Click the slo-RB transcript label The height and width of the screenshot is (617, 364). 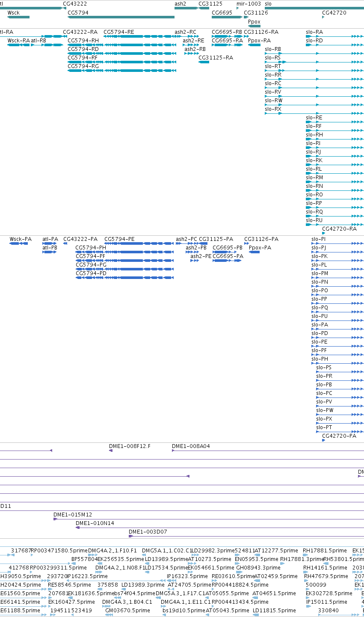coord(273,49)
